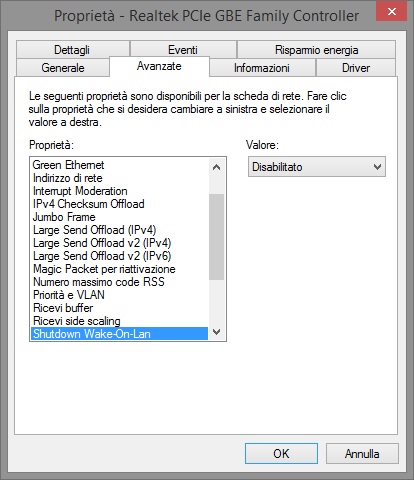The width and height of the screenshot is (414, 480).
Task: Select Priorità e VLAN property
Action: pos(119,295)
